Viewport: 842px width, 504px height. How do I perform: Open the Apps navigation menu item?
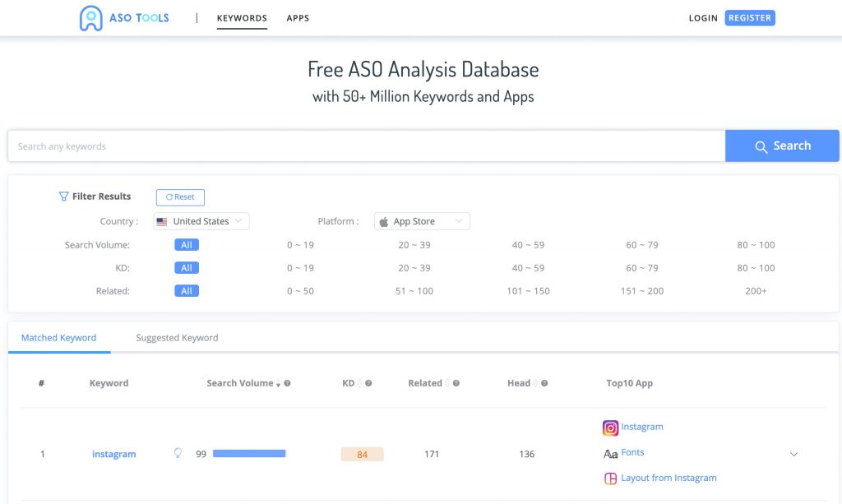coord(298,18)
